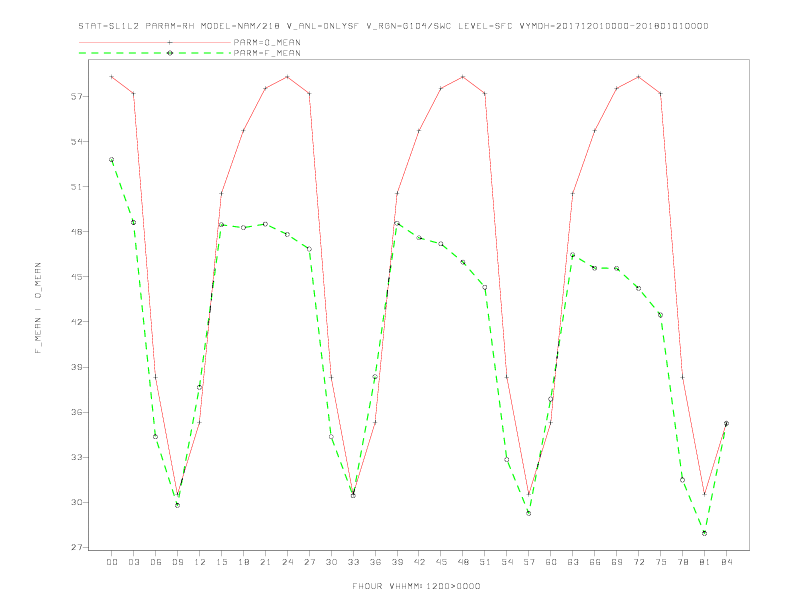This screenshot has height=612, width=792.
Task: Click the y-axis tick label 36
Action: tap(77, 412)
